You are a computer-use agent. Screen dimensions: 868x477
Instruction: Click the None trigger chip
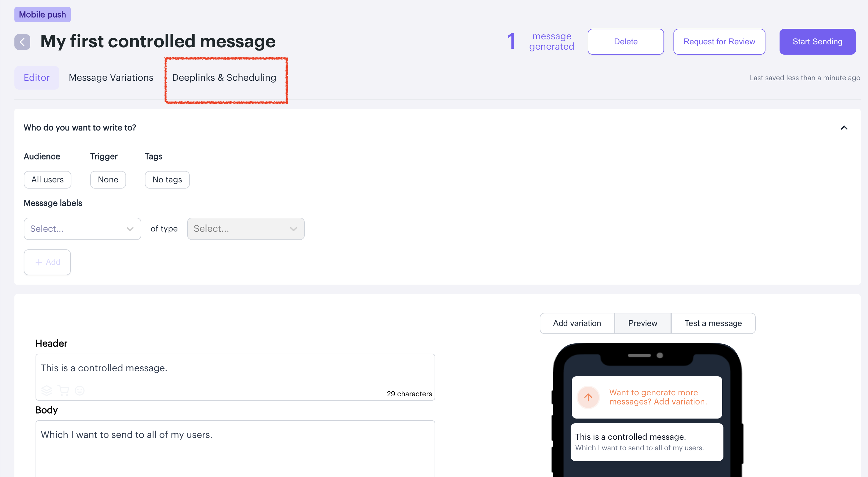pos(108,179)
